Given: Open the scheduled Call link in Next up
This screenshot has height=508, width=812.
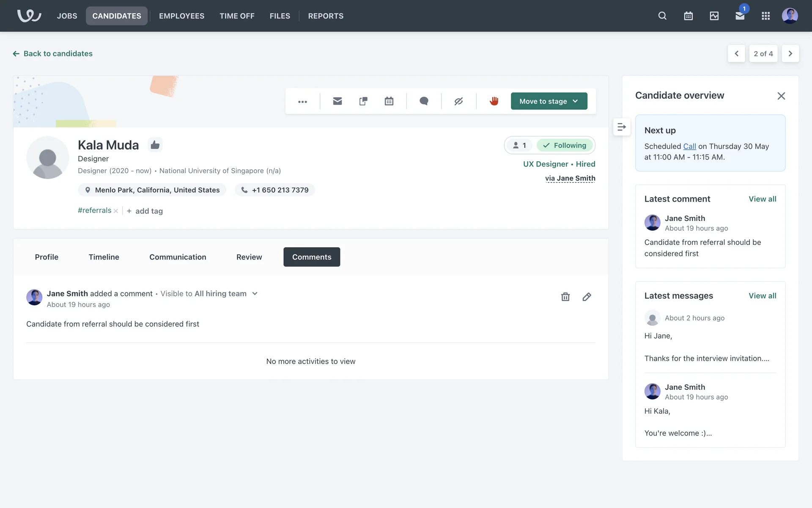Looking at the screenshot, I should click(689, 146).
